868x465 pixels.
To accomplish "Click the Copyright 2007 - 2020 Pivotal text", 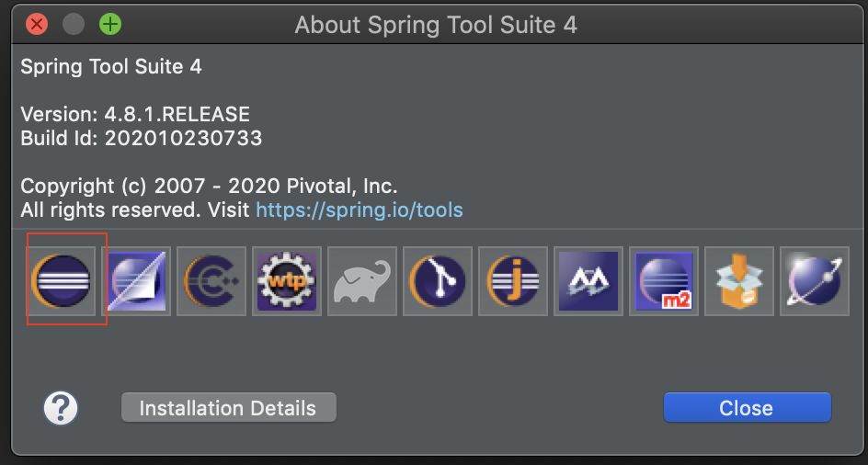I will [x=209, y=187].
